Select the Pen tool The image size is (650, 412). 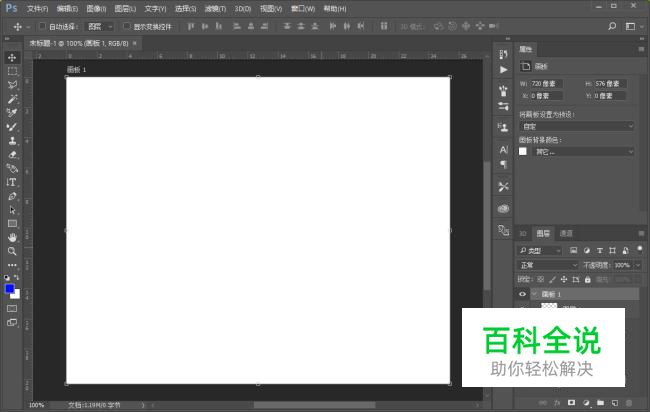[x=12, y=196]
